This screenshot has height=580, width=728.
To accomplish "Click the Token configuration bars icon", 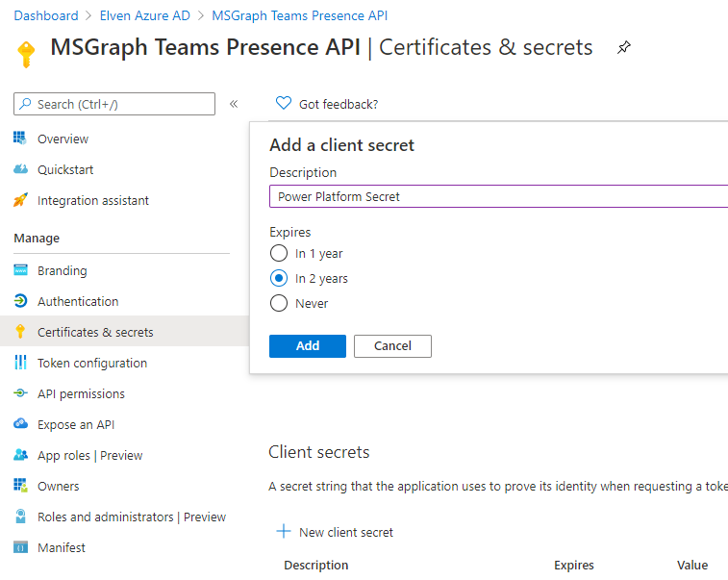I will [x=20, y=363].
